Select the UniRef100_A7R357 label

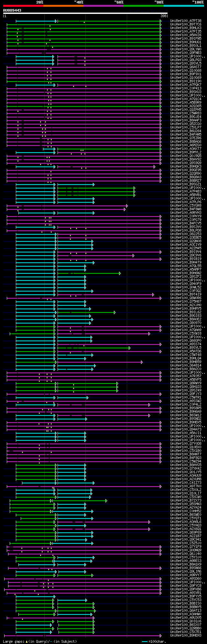[186, 376]
